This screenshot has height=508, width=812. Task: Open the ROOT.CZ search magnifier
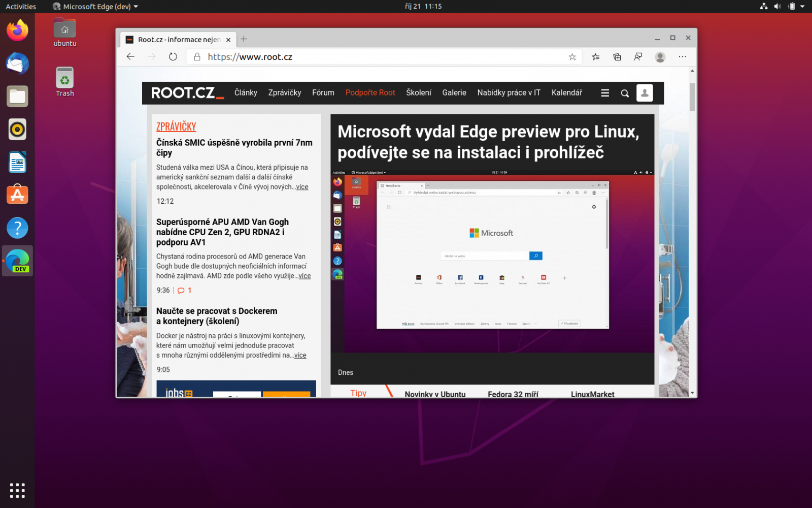pos(625,93)
